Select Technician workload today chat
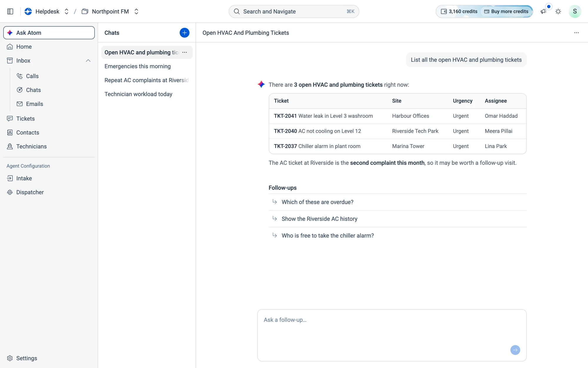588x368 pixels. pyautogui.click(x=147, y=94)
